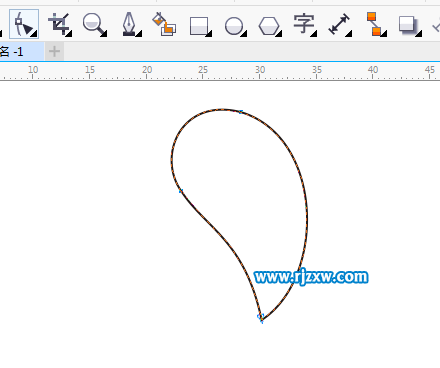Click the 30 mark on horizontal ruler

(260, 70)
